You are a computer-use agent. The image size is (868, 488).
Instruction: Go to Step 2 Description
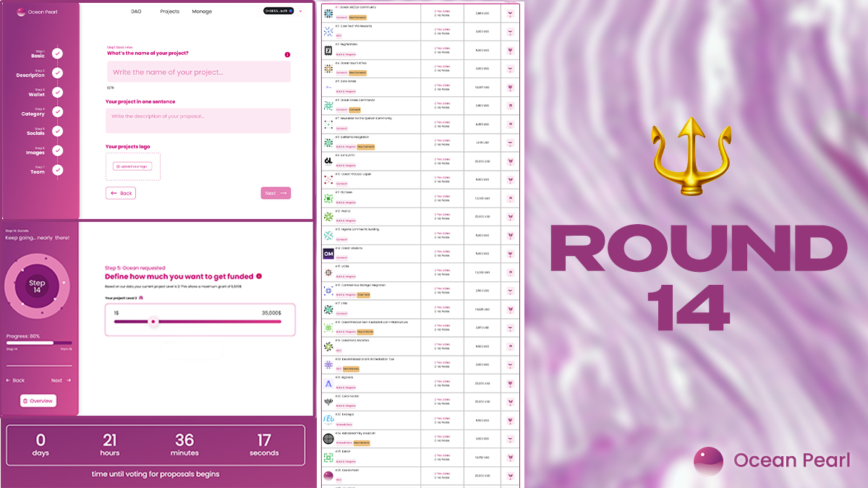[x=32, y=74]
